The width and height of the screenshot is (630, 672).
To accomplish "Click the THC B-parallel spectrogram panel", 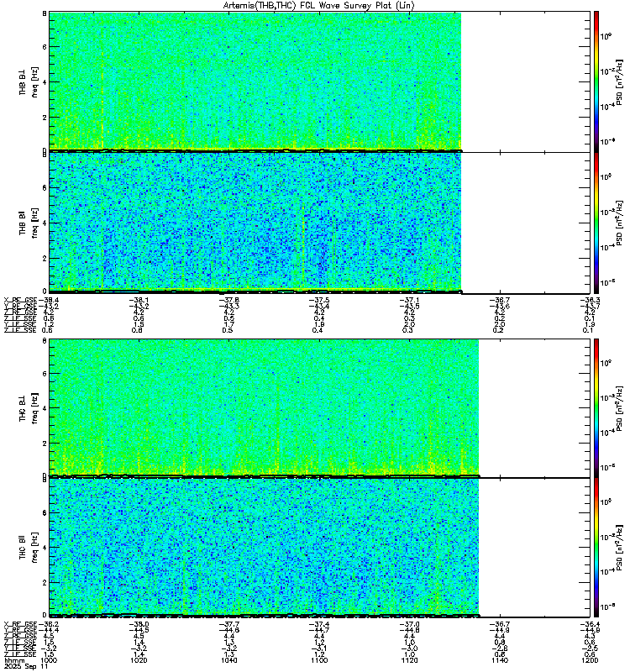I will 319,548.
